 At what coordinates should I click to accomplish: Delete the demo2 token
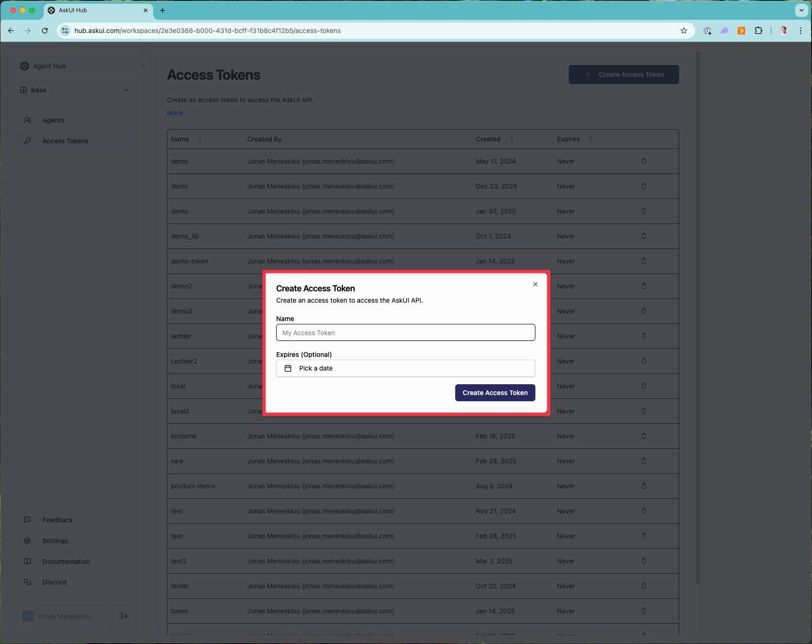tap(643, 286)
